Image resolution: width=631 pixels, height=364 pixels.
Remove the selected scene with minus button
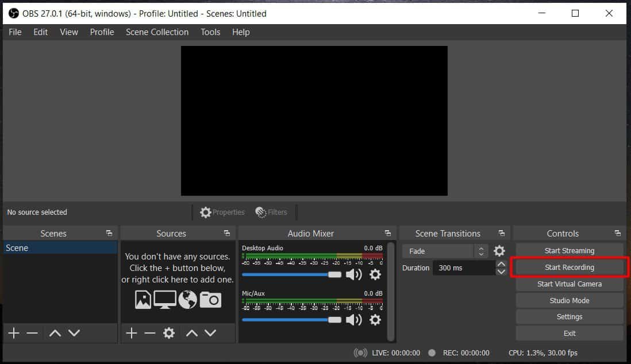point(32,333)
